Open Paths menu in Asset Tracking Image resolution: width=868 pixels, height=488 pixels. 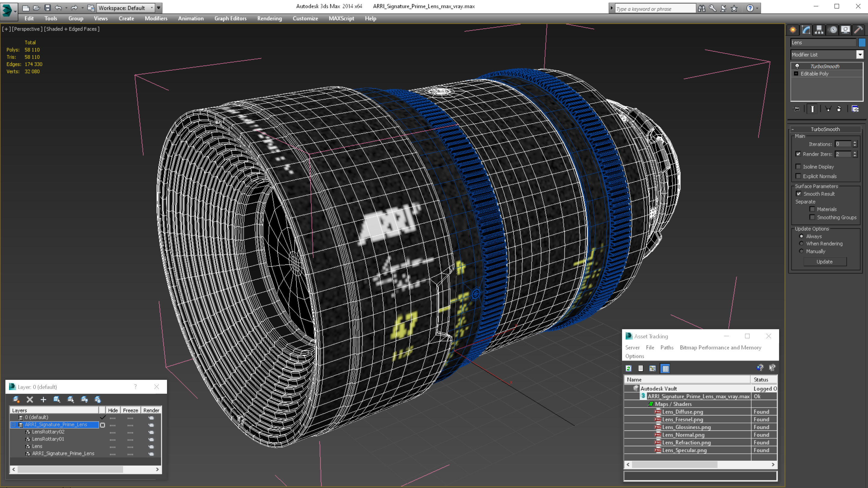pyautogui.click(x=667, y=348)
